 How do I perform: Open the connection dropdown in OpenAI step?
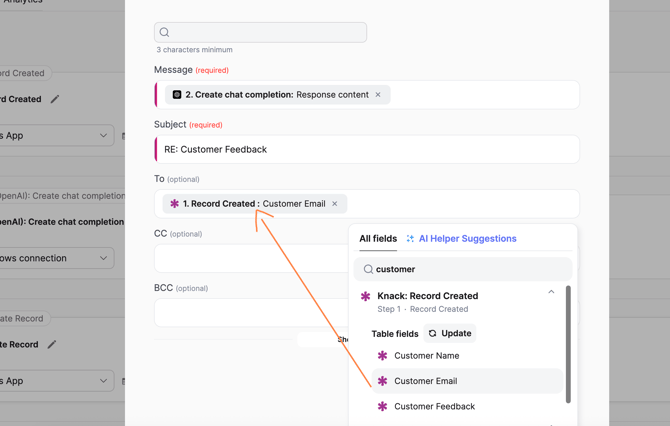(55, 258)
